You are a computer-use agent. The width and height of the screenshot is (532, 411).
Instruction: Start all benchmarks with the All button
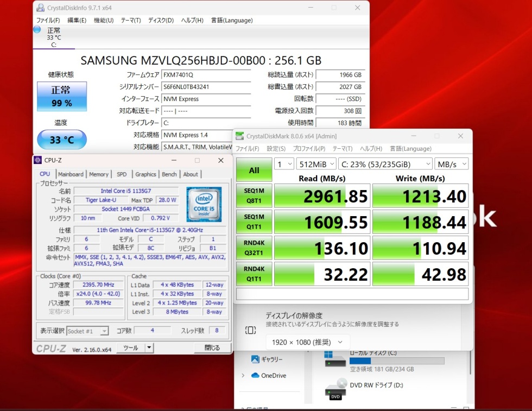click(x=254, y=170)
